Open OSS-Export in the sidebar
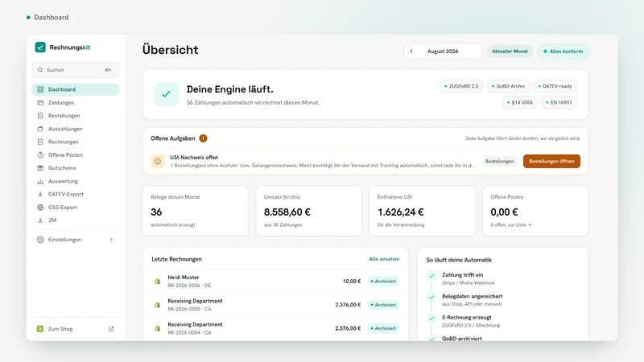 (75, 208)
